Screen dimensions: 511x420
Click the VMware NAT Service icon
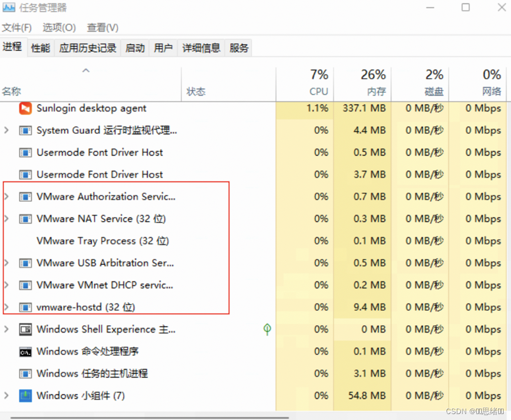coord(25,219)
